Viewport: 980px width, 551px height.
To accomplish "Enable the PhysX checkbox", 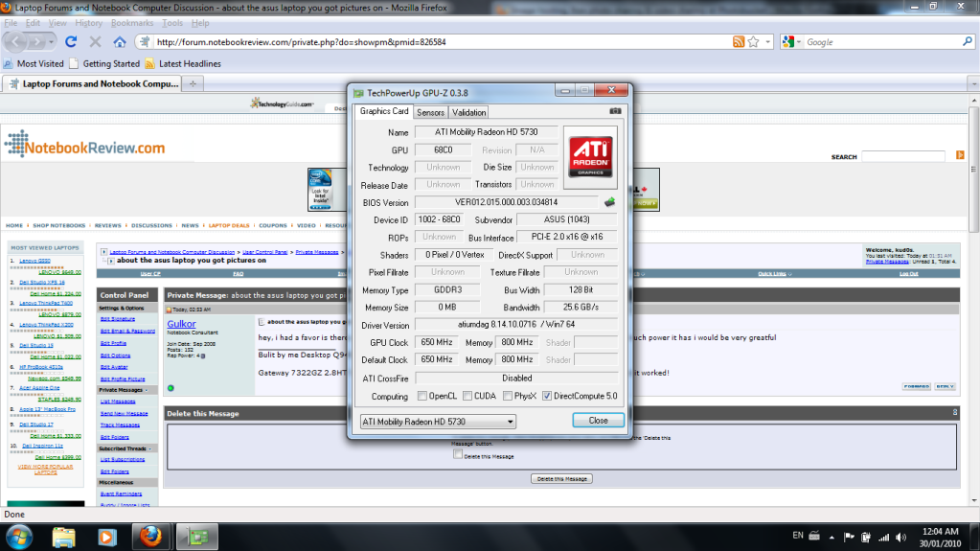I will point(508,396).
